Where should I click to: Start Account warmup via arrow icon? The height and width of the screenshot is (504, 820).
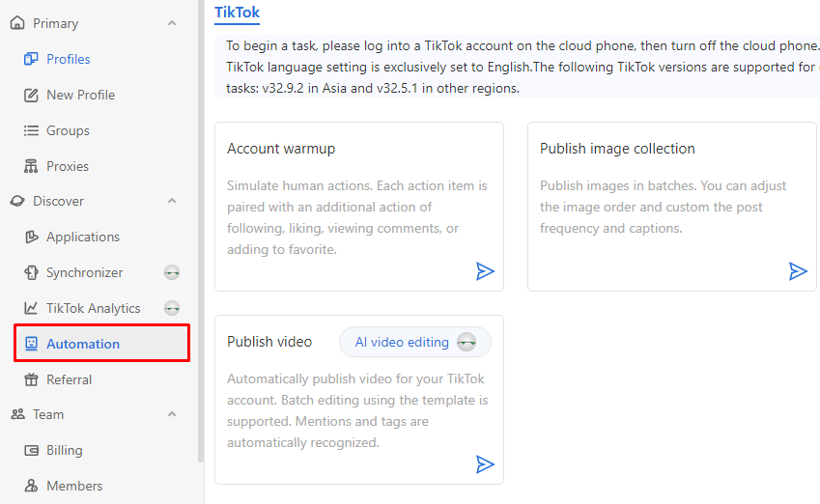point(485,271)
